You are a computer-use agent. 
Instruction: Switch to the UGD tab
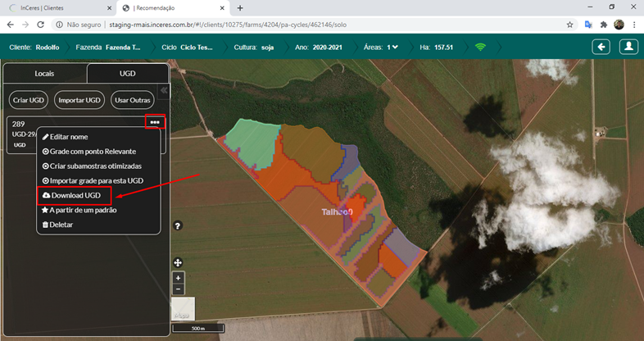tap(127, 74)
